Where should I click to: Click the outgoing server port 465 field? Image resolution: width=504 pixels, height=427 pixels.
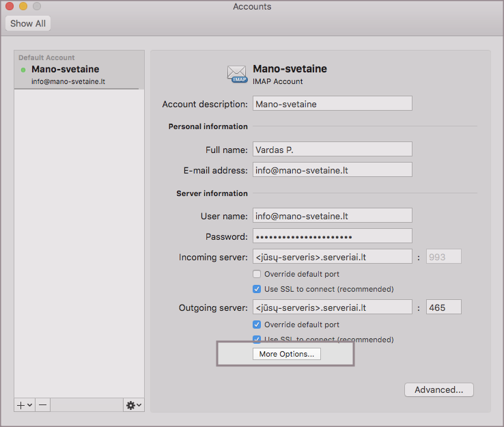[443, 307]
